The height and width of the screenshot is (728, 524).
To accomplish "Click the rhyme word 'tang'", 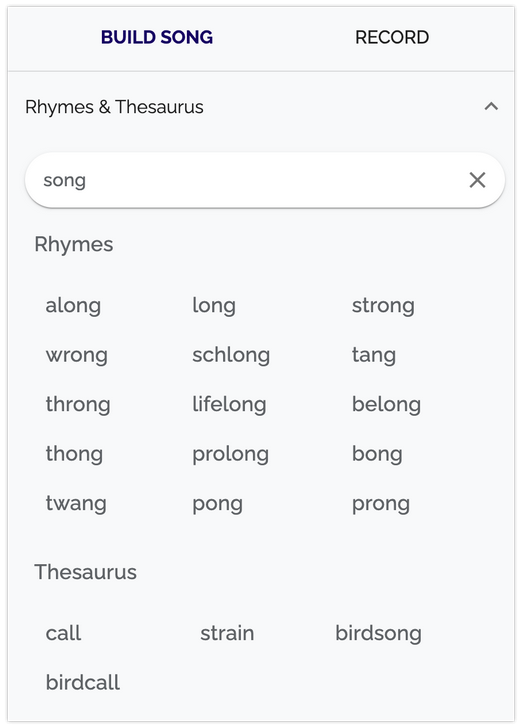I will click(374, 356).
